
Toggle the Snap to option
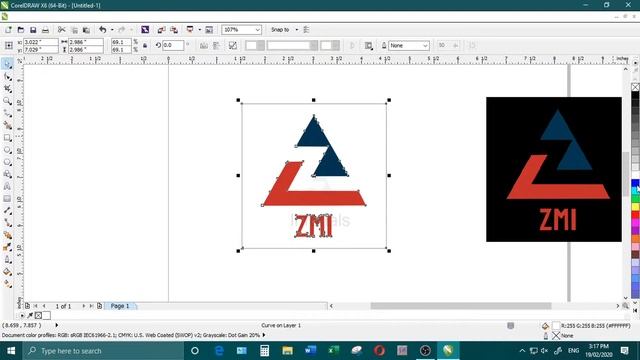pos(280,30)
